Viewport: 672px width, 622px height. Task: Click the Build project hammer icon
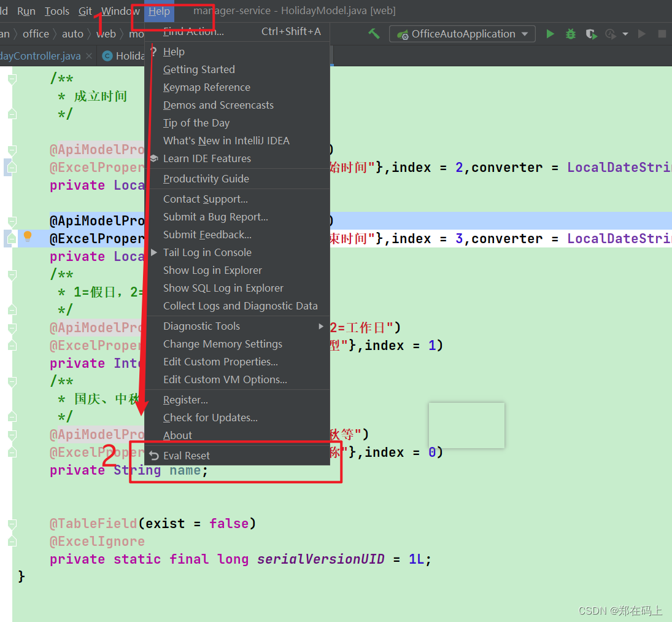374,34
